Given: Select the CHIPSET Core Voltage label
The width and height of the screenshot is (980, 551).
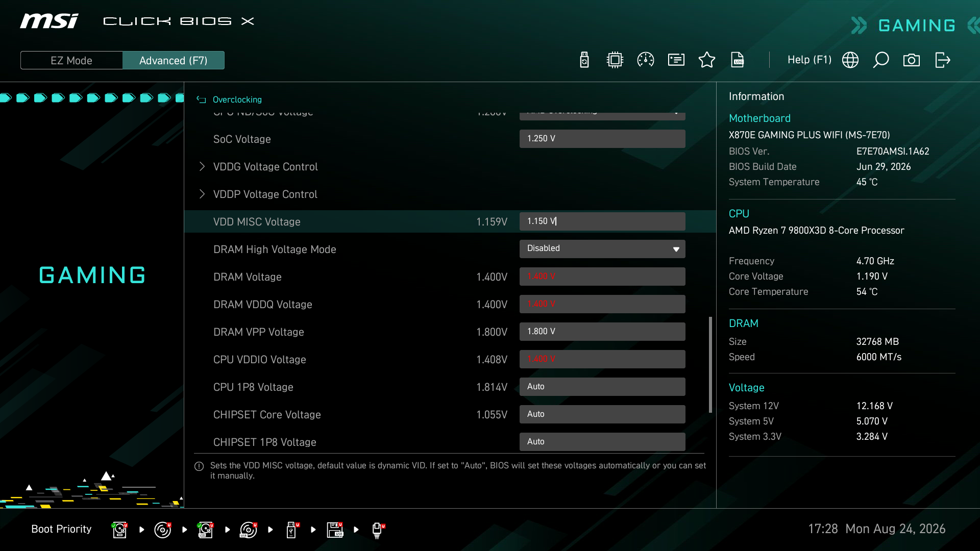Looking at the screenshot, I should [x=267, y=415].
